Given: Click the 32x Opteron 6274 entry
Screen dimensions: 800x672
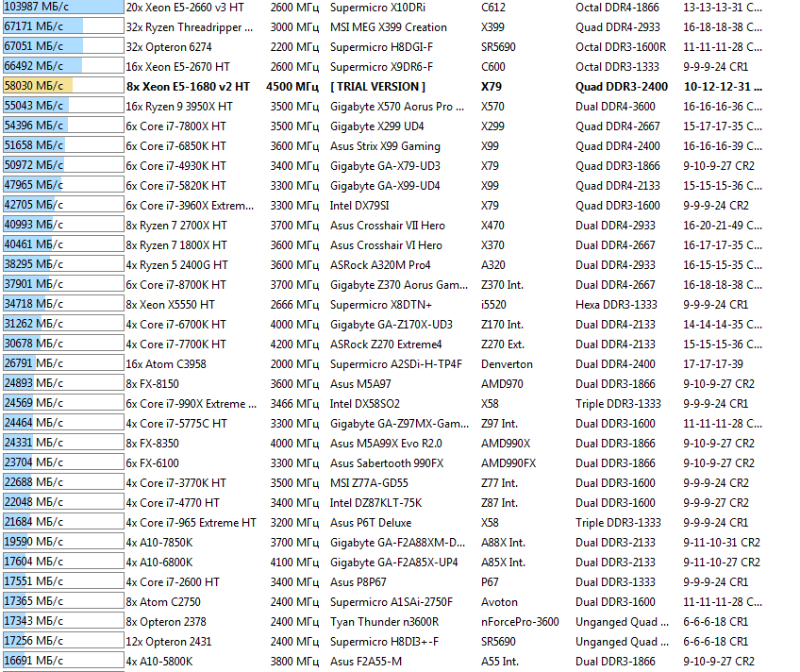Looking at the screenshot, I should click(x=169, y=47).
